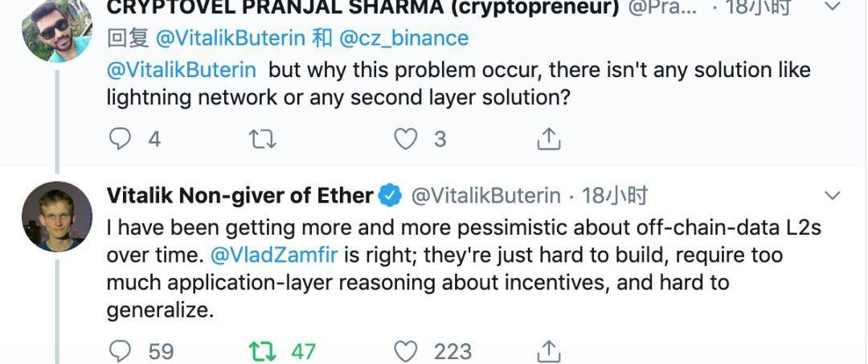The height and width of the screenshot is (364, 868).
Task: Open Vitalik Non-giver of Ether profile name
Action: click(240, 195)
